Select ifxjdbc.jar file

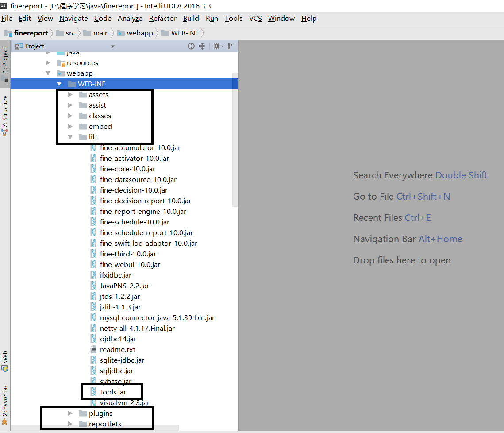[x=115, y=275]
